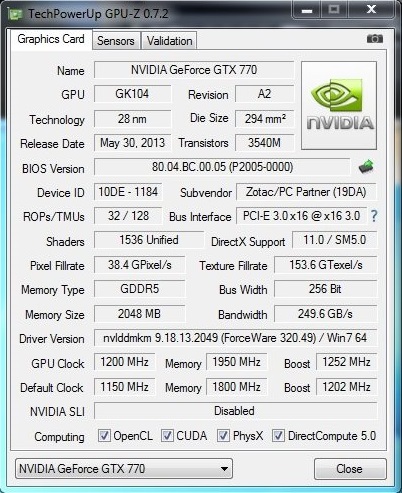Toggle the PhysX checkbox
This screenshot has width=402, height=493.
[223, 435]
